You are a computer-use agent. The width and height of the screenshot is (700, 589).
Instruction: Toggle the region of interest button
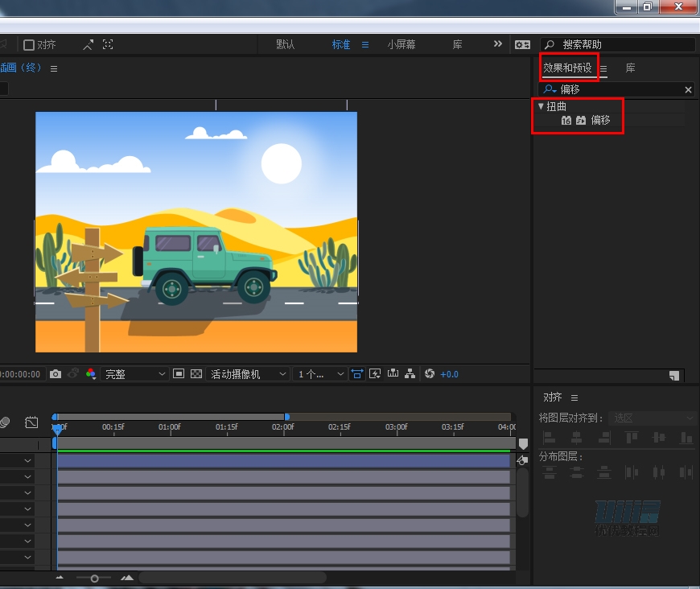pos(179,374)
